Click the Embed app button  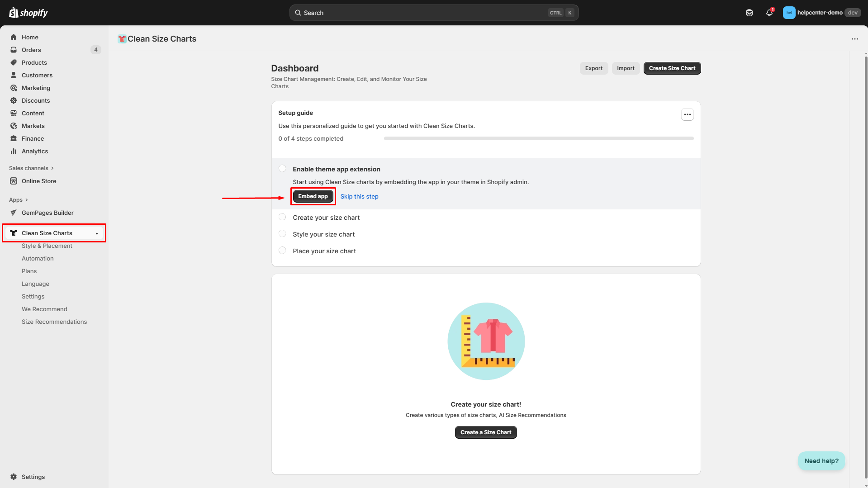coord(313,196)
